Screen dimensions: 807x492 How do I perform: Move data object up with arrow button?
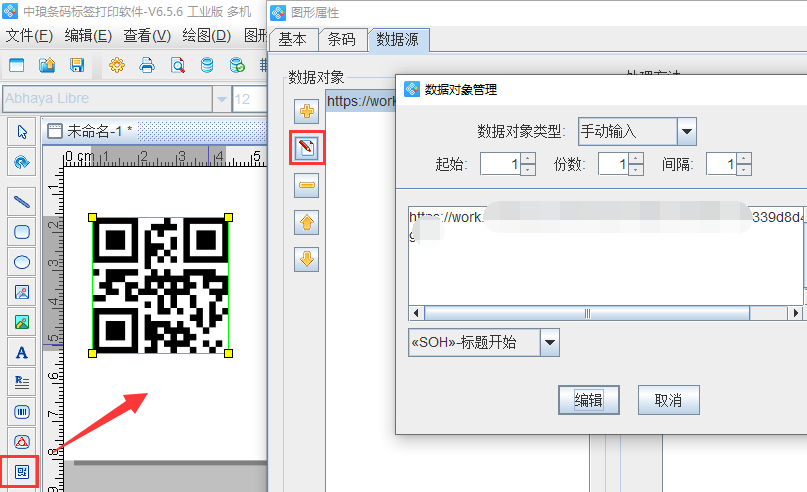307,222
